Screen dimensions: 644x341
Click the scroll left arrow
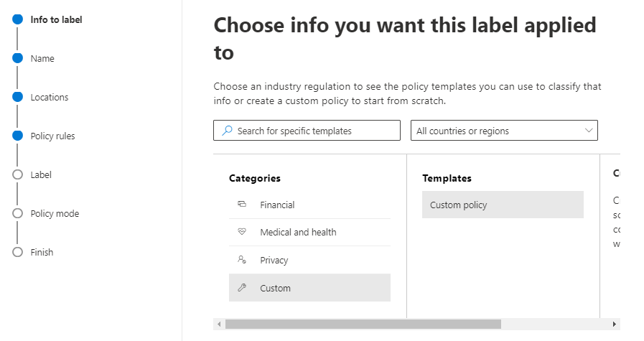(219, 324)
